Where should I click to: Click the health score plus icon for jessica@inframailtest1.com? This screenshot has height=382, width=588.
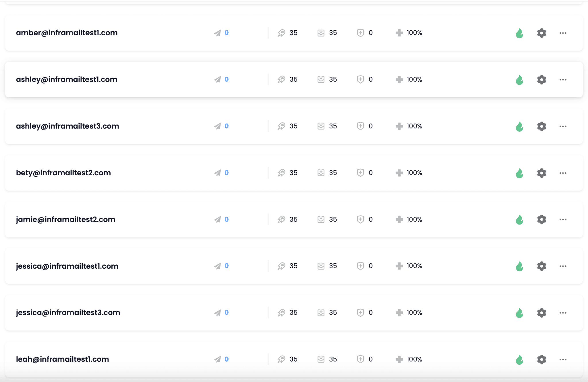(399, 266)
